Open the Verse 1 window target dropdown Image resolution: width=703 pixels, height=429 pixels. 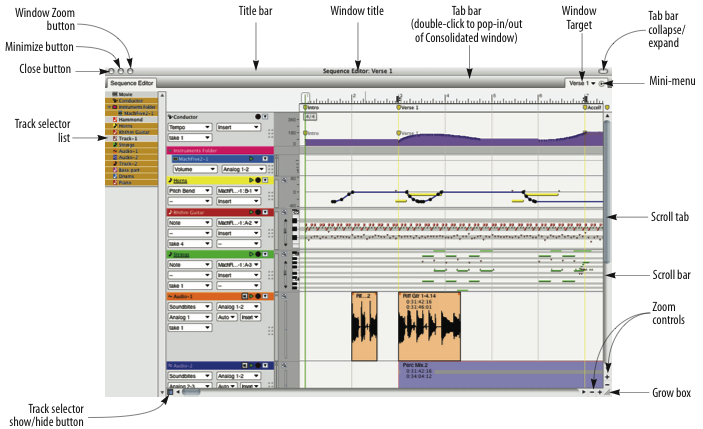click(x=581, y=83)
